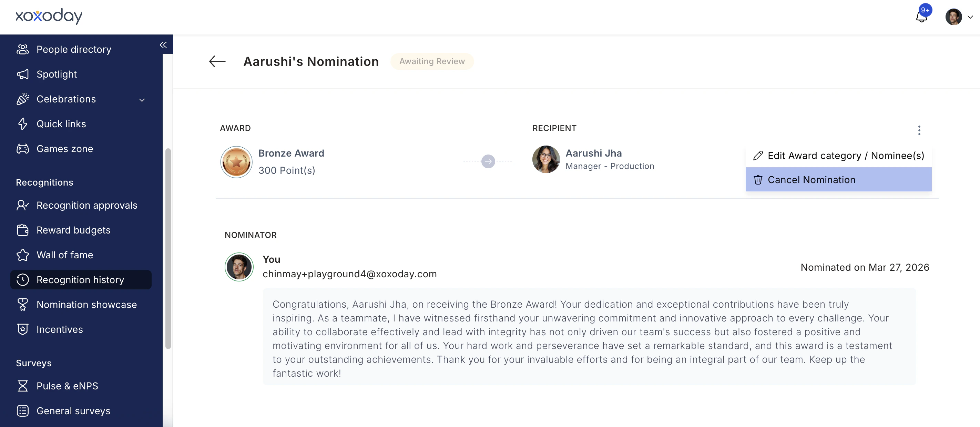980x427 pixels.
Task: Click the trash icon beside Cancel Nomination
Action: click(x=758, y=179)
